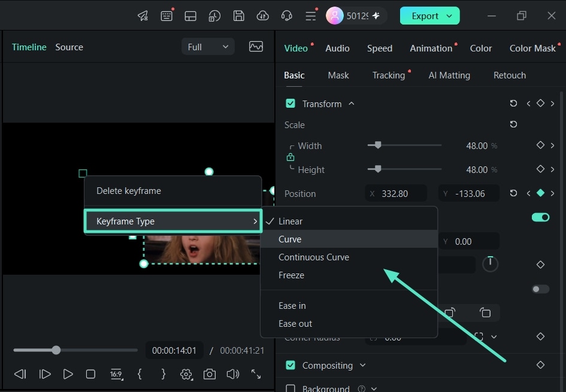The height and width of the screenshot is (392, 566).
Task: Play the preview video
Action: coord(68,374)
